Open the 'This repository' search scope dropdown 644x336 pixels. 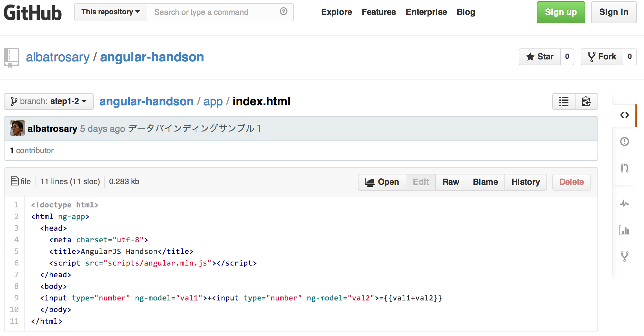click(111, 12)
